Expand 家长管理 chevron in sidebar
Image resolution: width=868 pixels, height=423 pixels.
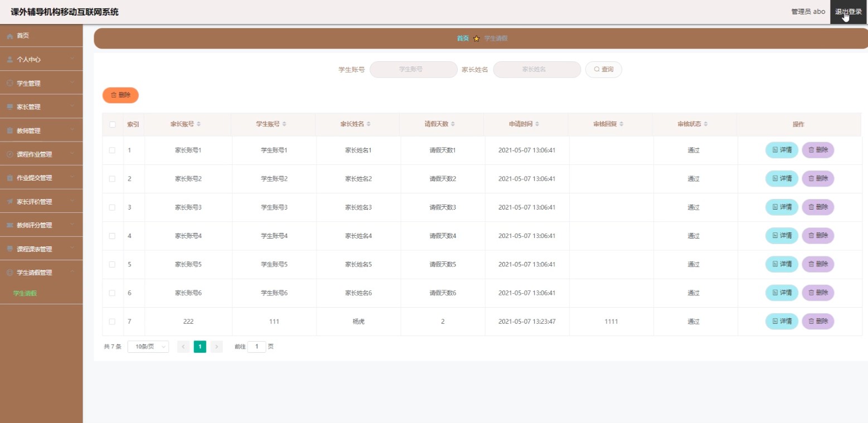click(72, 107)
